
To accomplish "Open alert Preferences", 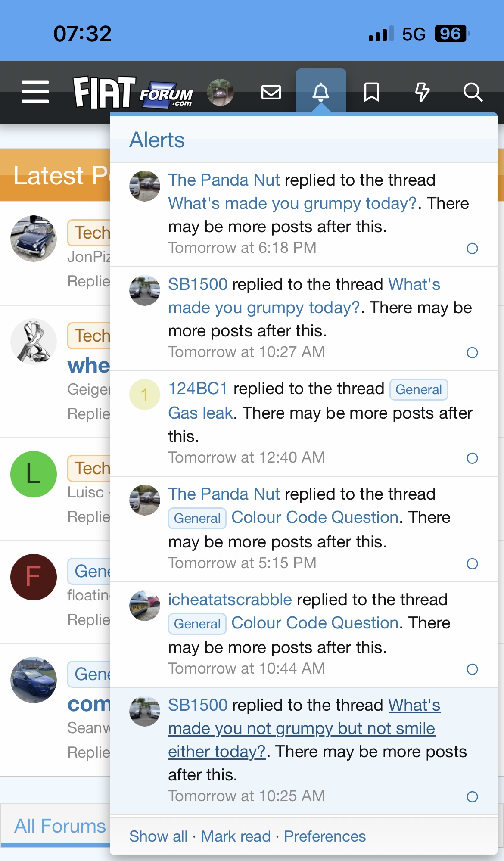I will 325,836.
